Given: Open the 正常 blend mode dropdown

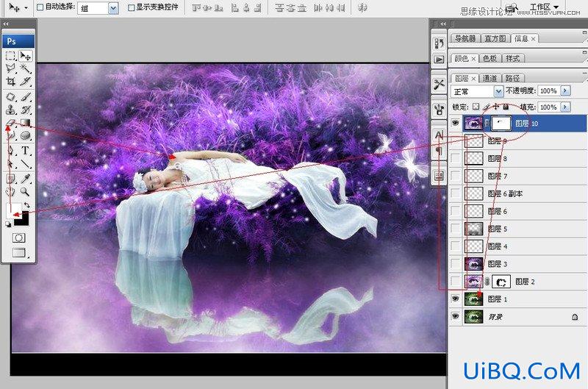Looking at the screenshot, I should pos(498,91).
